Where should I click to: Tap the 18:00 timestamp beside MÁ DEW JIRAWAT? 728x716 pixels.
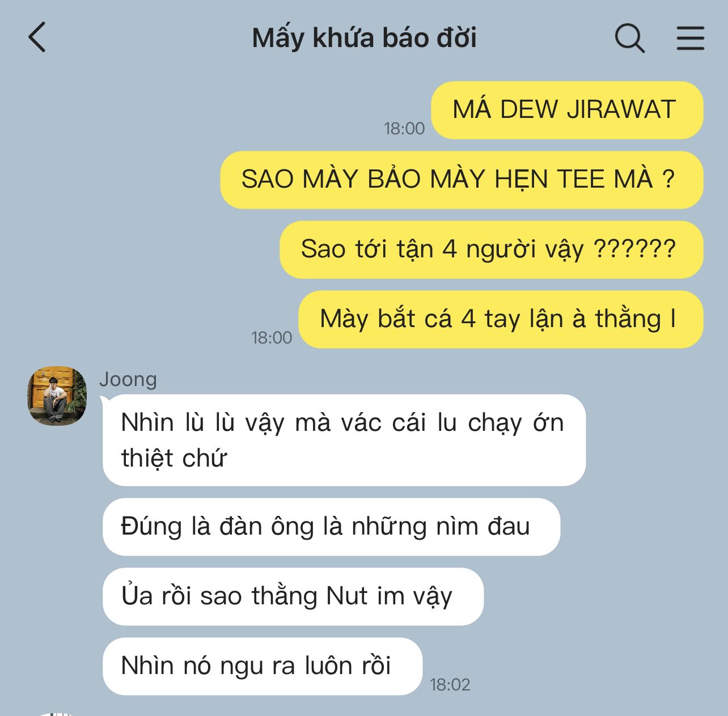click(404, 129)
